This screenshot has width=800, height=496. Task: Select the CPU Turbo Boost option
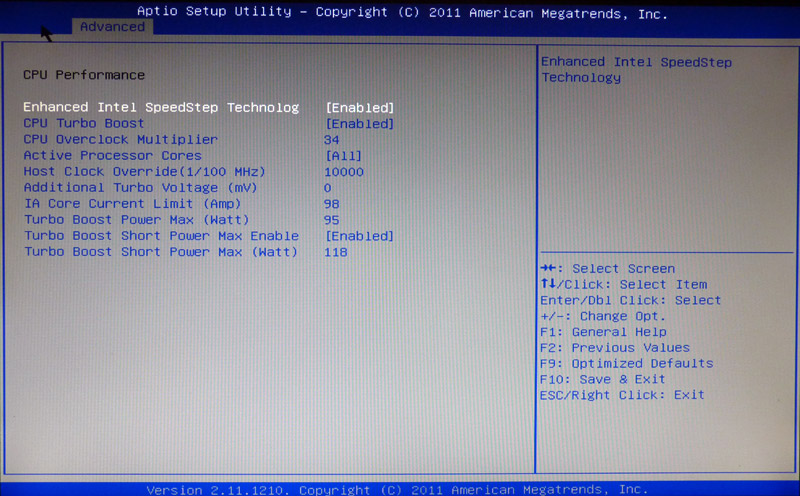[x=84, y=123]
